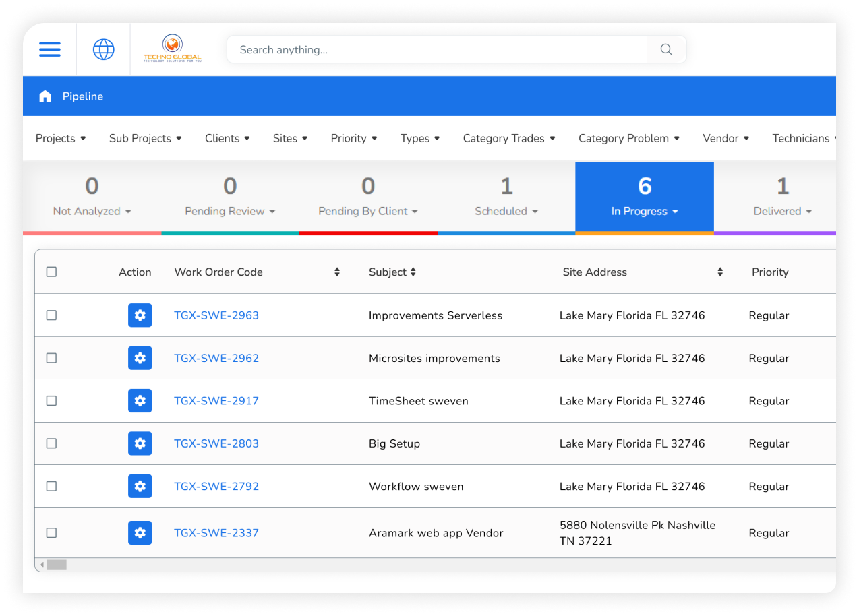
Task: Click the TimeSheet sweven subject
Action: click(x=419, y=400)
